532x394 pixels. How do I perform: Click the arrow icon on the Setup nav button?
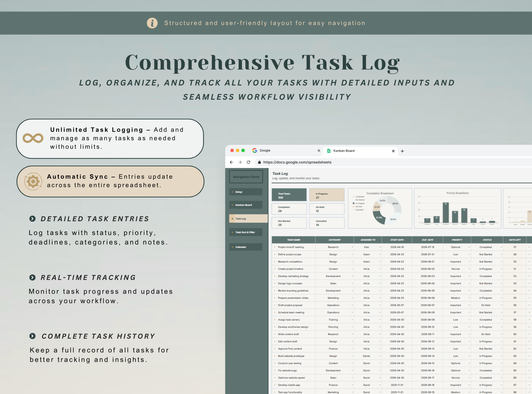[232, 192]
